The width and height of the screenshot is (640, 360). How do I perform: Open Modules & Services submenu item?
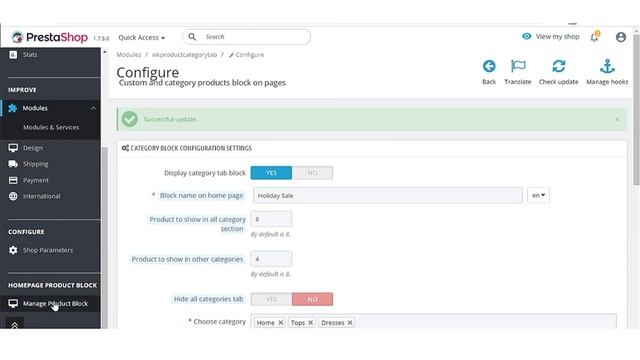pos(51,127)
